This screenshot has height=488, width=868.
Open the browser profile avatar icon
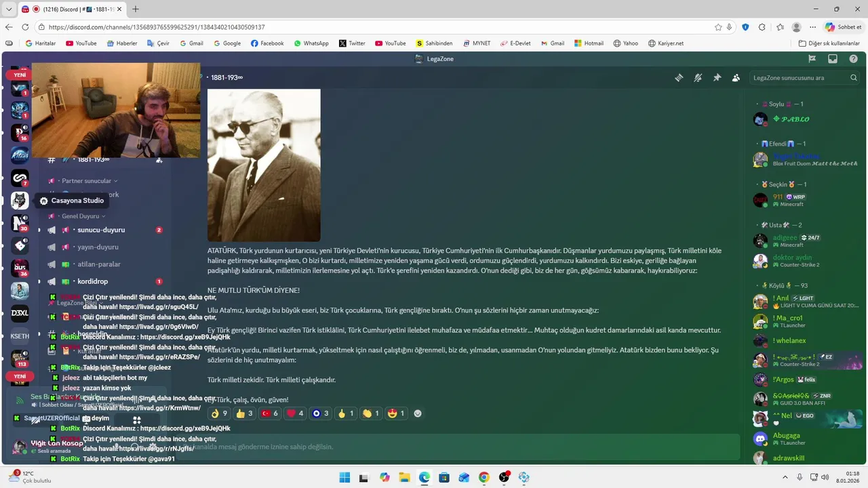click(x=796, y=27)
